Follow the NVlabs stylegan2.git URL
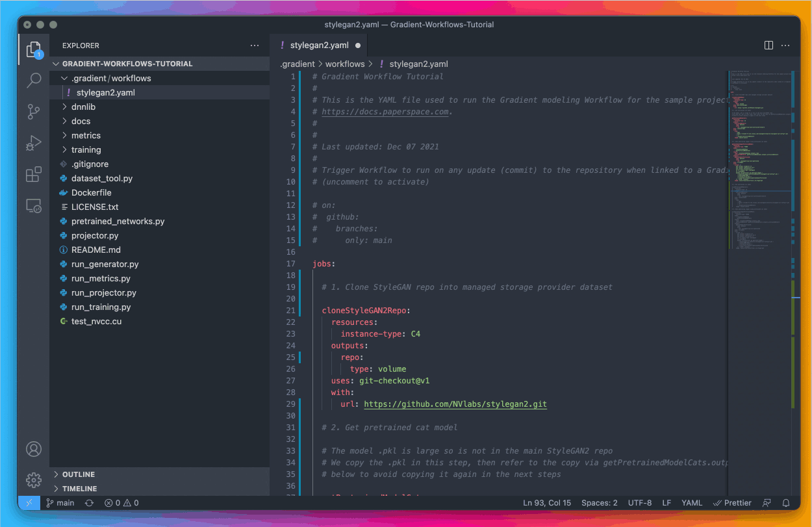812x527 pixels. [455, 404]
